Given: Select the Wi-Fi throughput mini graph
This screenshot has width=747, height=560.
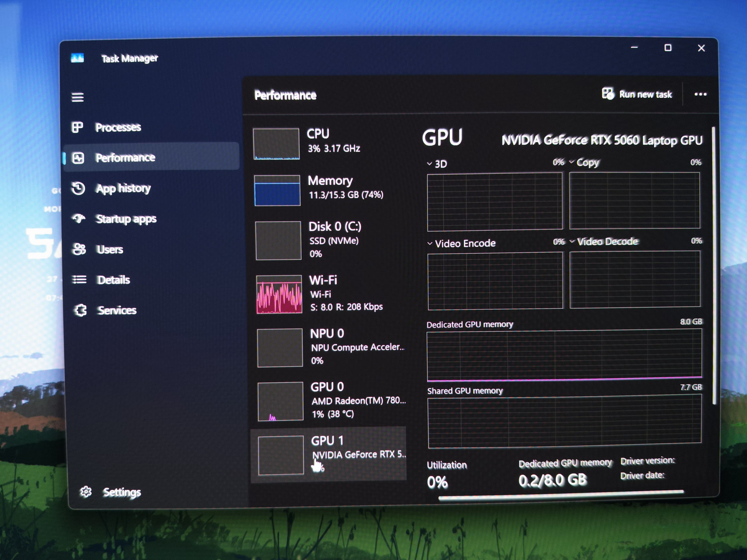Looking at the screenshot, I should 279,294.
